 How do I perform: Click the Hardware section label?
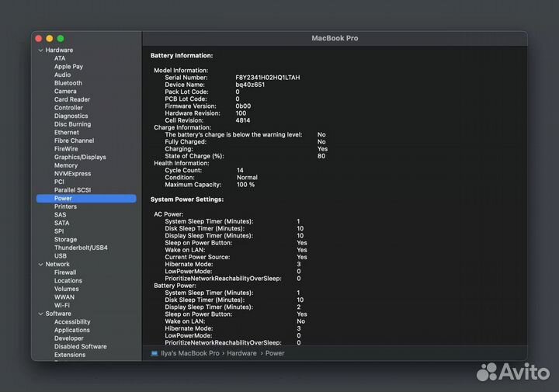(x=59, y=50)
